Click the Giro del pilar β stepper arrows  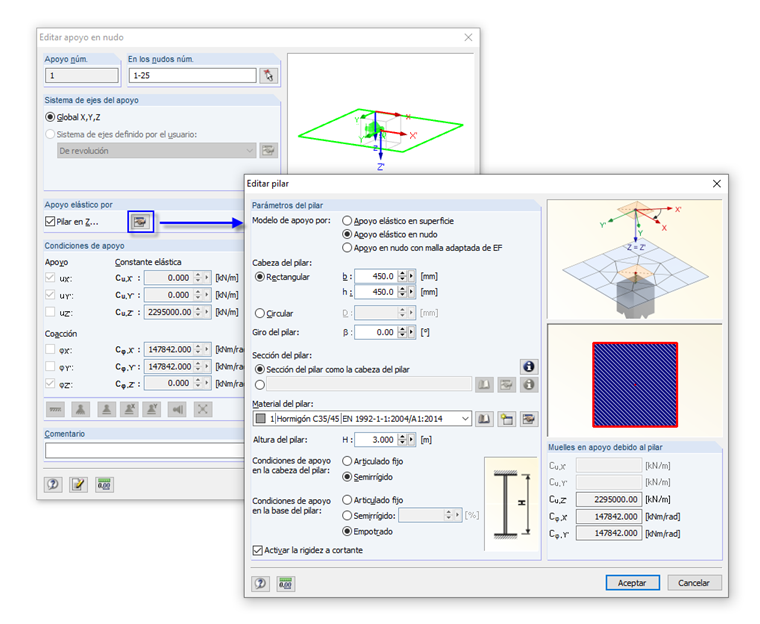[x=402, y=332]
